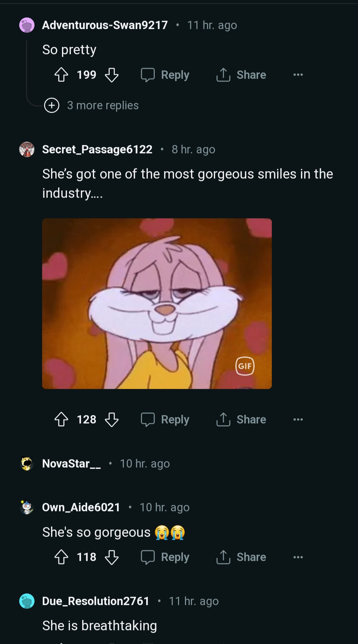
Task: Upvote the "So pretty" comment
Action: point(61,75)
